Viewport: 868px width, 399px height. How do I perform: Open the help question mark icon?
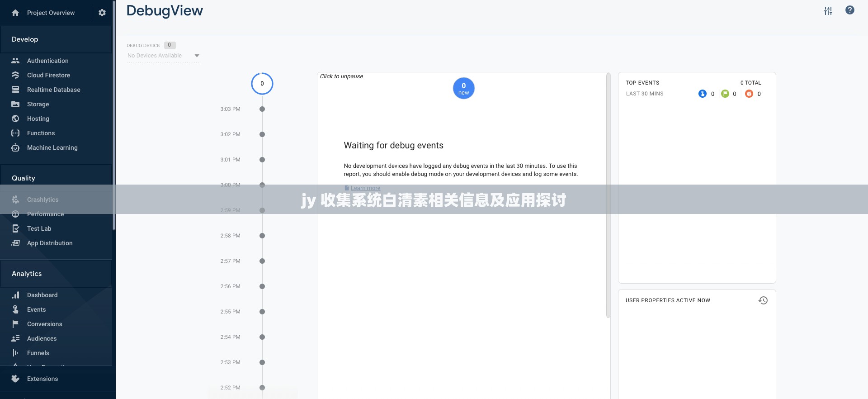coord(850,10)
